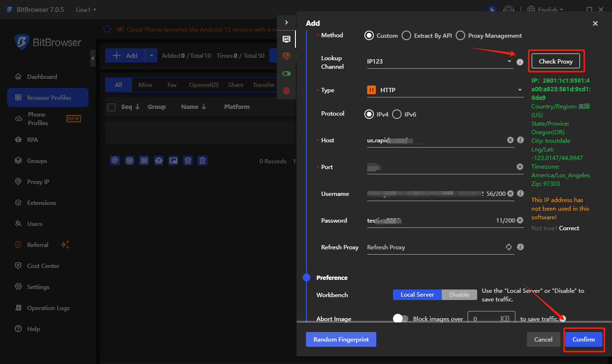
Task: Click the green toggle icon in side strip
Action: pos(286,73)
